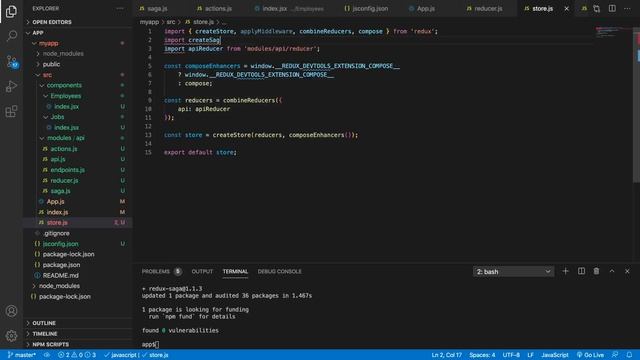This screenshot has height=360, width=640.
Task: Open the Search view in activity bar
Action: tap(11, 36)
